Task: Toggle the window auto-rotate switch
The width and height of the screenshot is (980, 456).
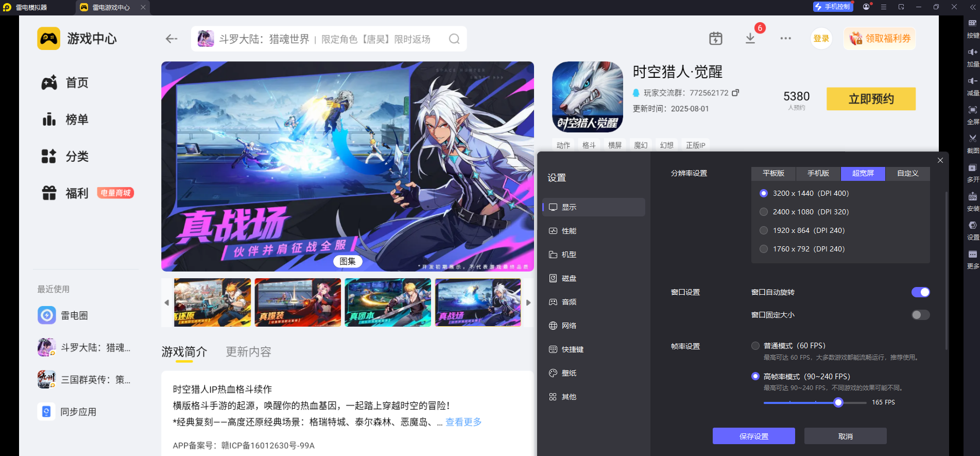Action: (920, 292)
